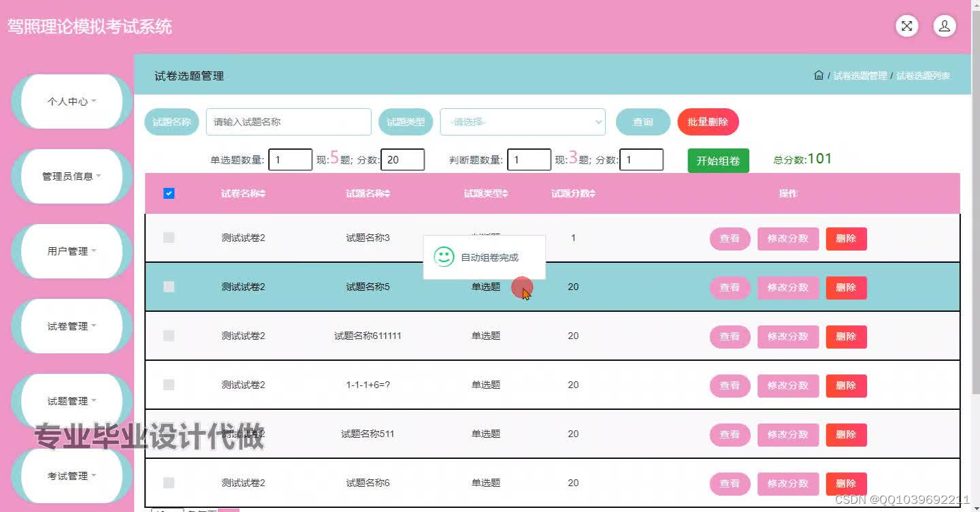Sort by 试卷名称 column arrow

(x=263, y=193)
